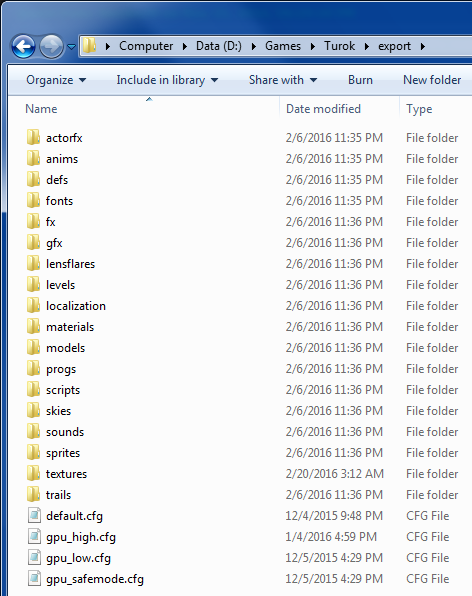Create a New folder

[x=432, y=80]
